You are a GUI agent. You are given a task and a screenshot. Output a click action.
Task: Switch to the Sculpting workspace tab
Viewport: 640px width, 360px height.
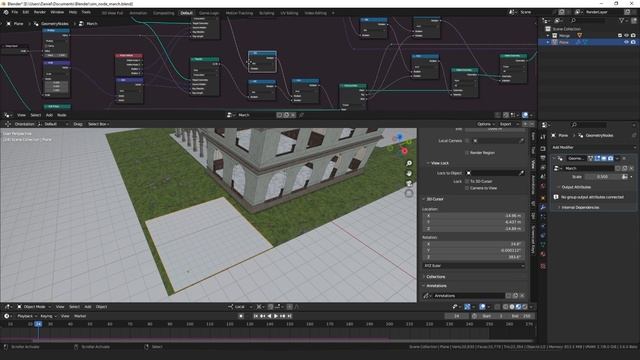point(267,13)
